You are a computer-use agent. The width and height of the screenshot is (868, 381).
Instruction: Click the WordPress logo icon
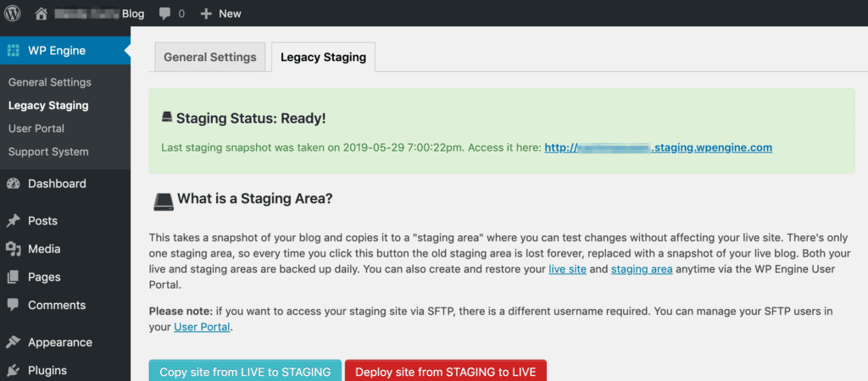(12, 14)
